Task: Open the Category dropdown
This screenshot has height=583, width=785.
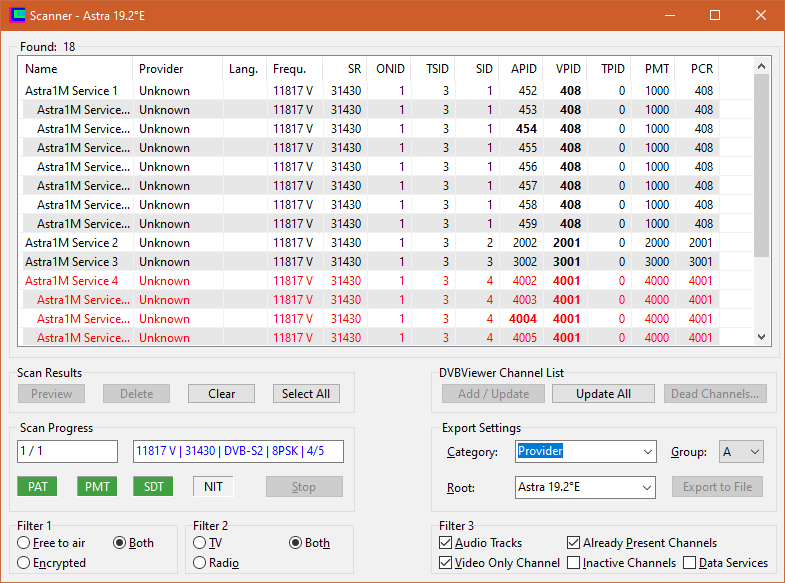Action: (x=586, y=452)
